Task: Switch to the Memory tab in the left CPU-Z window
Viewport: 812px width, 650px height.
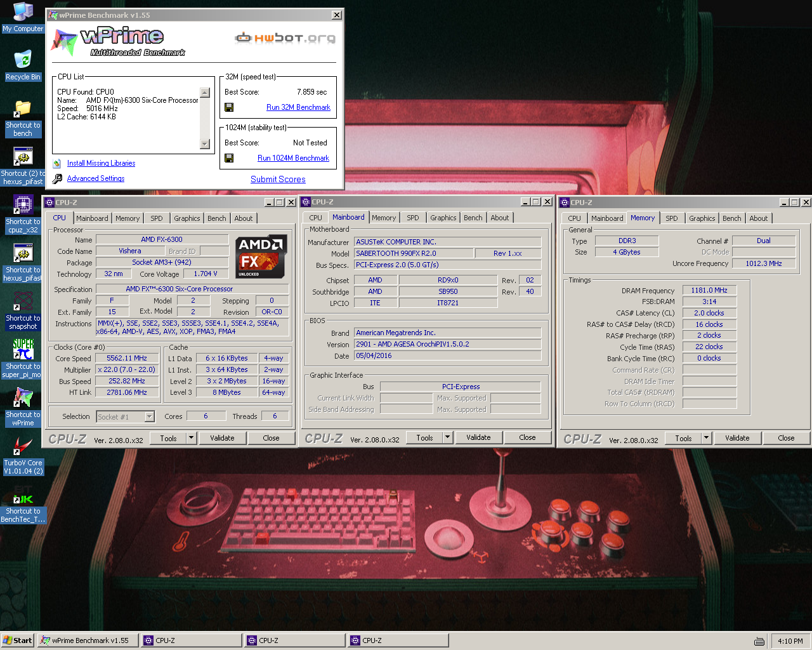Action: pos(128,218)
